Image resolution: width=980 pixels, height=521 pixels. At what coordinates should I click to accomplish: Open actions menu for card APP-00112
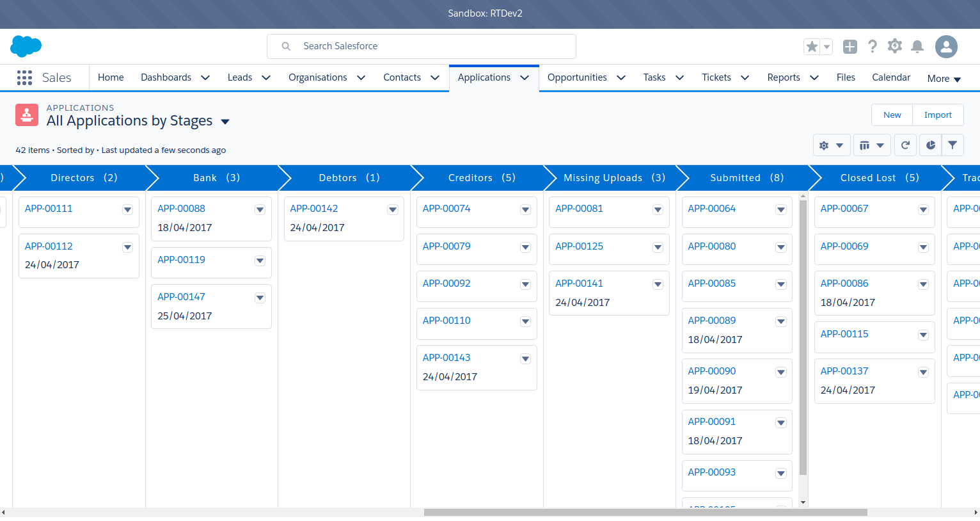click(127, 247)
